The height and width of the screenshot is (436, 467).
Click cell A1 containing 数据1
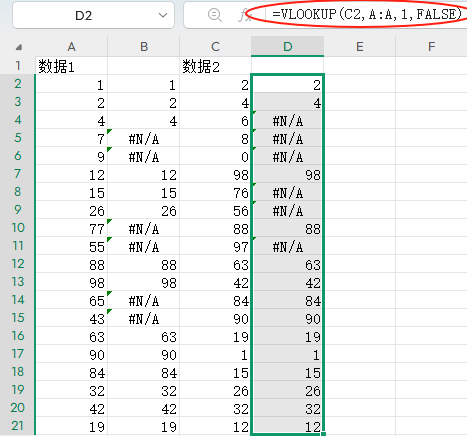point(71,66)
